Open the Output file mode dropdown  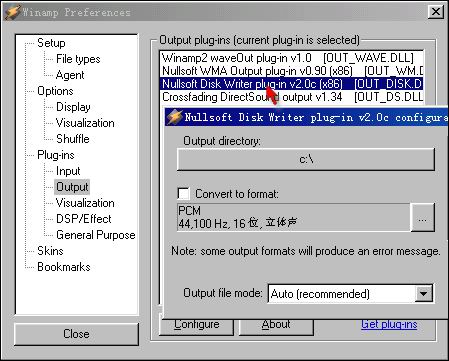424,294
